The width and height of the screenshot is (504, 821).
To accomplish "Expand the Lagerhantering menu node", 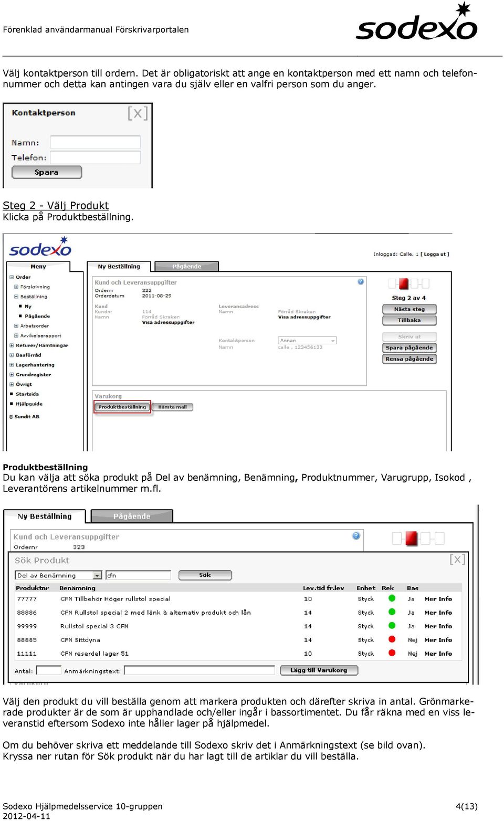I will (x=12, y=365).
